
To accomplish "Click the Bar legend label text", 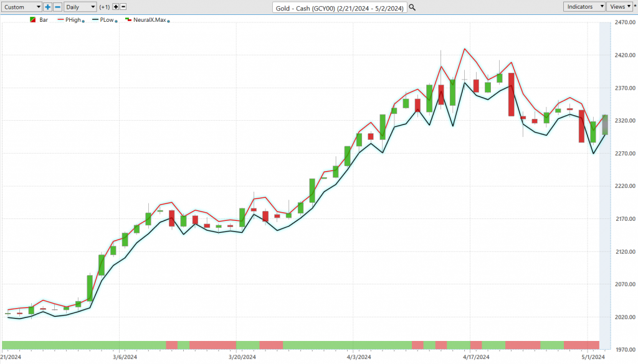I will pyautogui.click(x=44, y=19).
